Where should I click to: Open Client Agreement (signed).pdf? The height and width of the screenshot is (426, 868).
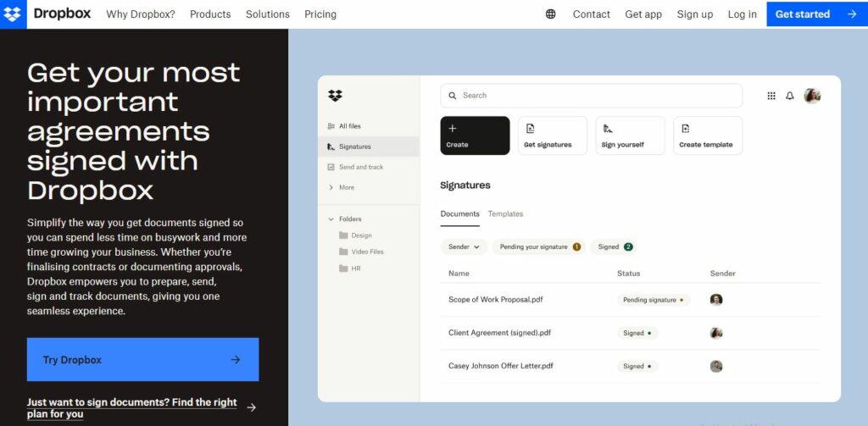coord(499,333)
